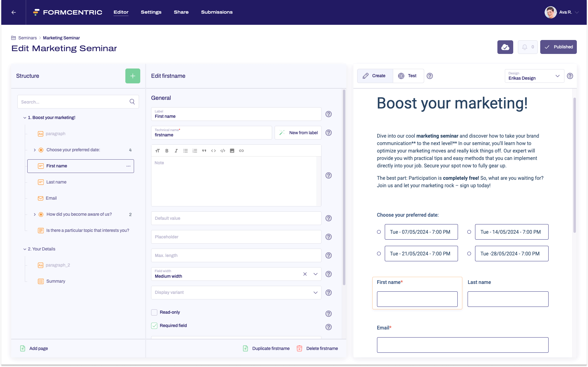Open the Submissions menu item
This screenshot has height=367, width=588.
pyautogui.click(x=217, y=12)
